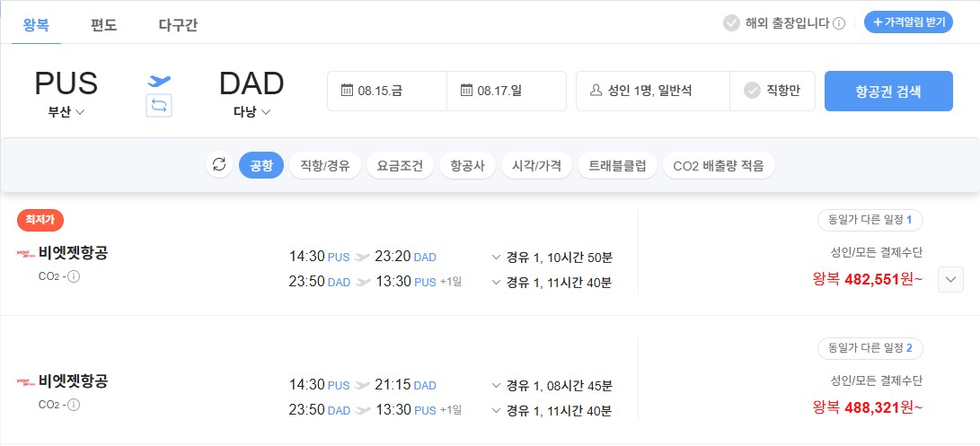The height and width of the screenshot is (446, 980).
Task: Open the 부산 departure city dropdown
Action: 66,112
